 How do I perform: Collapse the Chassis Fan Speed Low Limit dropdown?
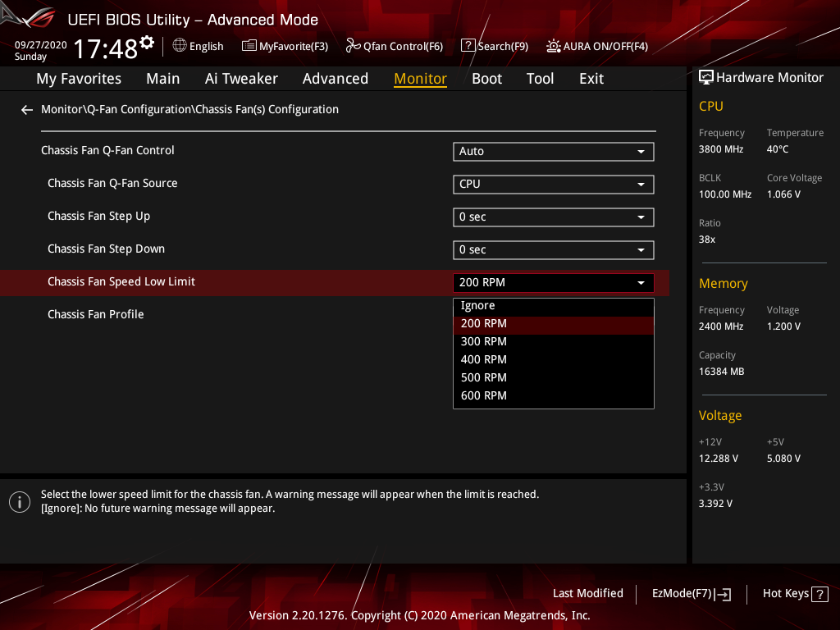tap(554, 282)
